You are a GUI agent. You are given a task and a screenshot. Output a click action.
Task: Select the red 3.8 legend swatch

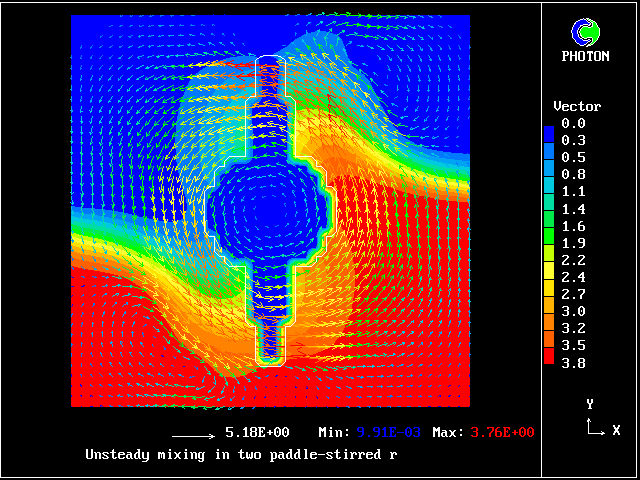[549, 362]
